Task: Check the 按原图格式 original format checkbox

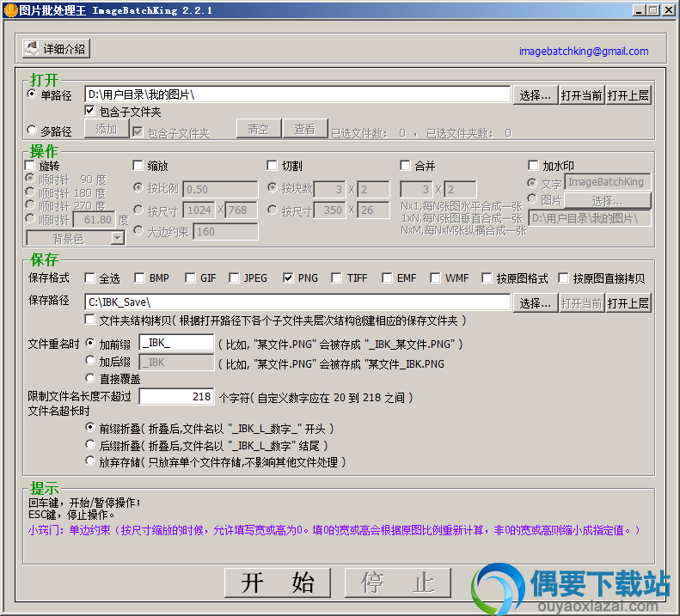Action: tap(487, 278)
